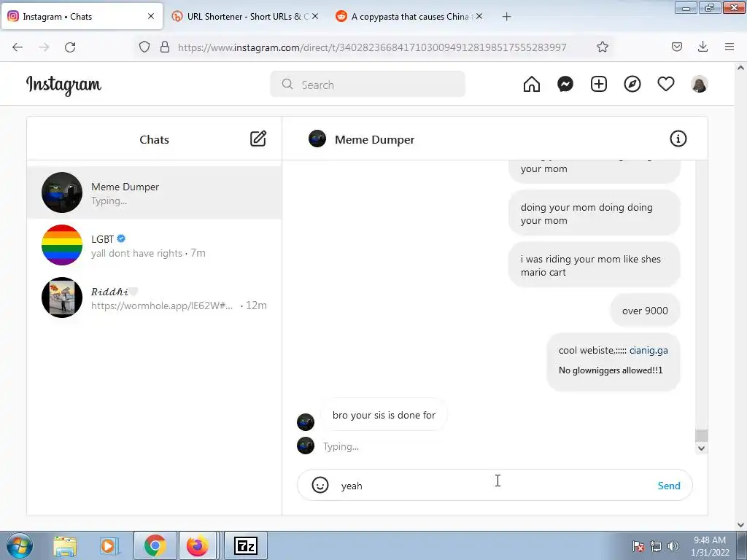This screenshot has width=747, height=560.
Task: Click the site security padlock icon
Action: (165, 47)
